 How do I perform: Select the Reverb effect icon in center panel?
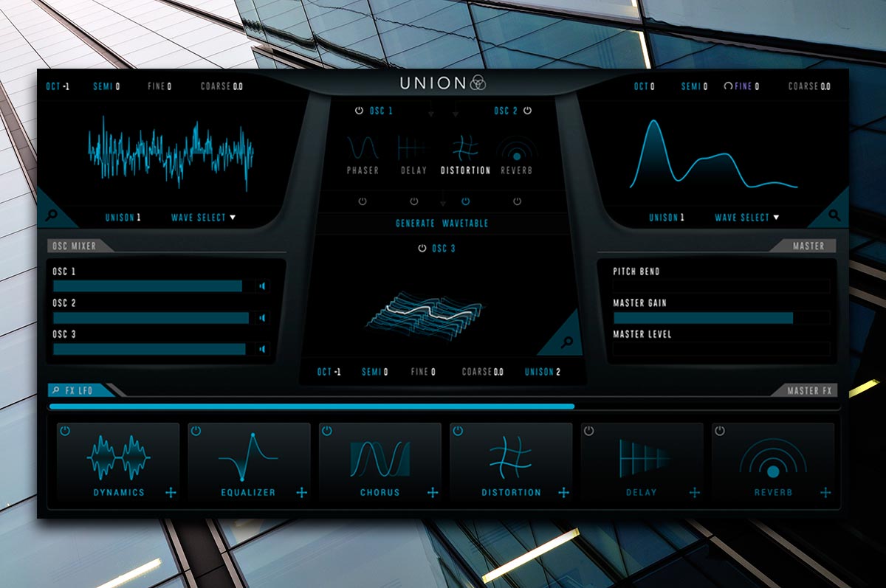[516, 149]
